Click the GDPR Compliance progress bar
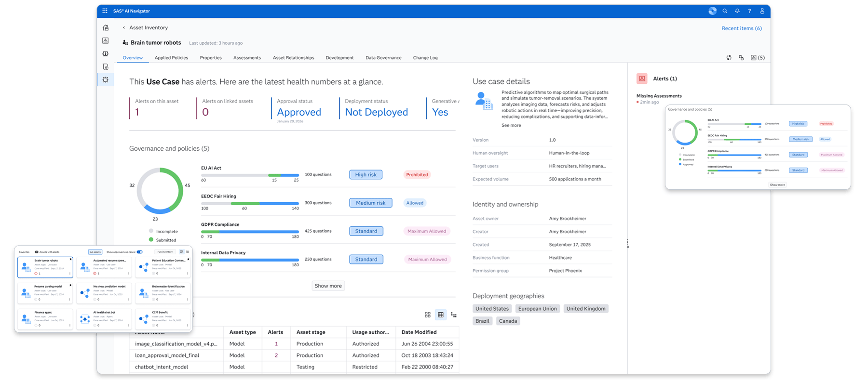This screenshot has width=868, height=380. pos(250,232)
